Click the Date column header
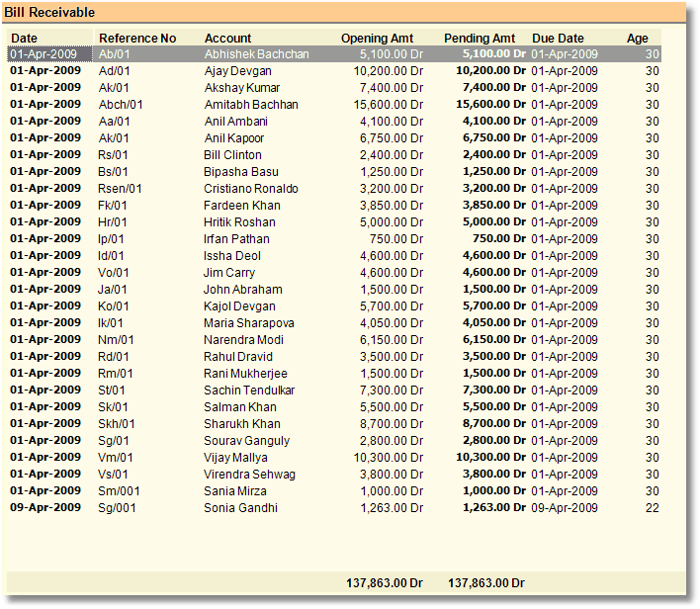 click(24, 38)
